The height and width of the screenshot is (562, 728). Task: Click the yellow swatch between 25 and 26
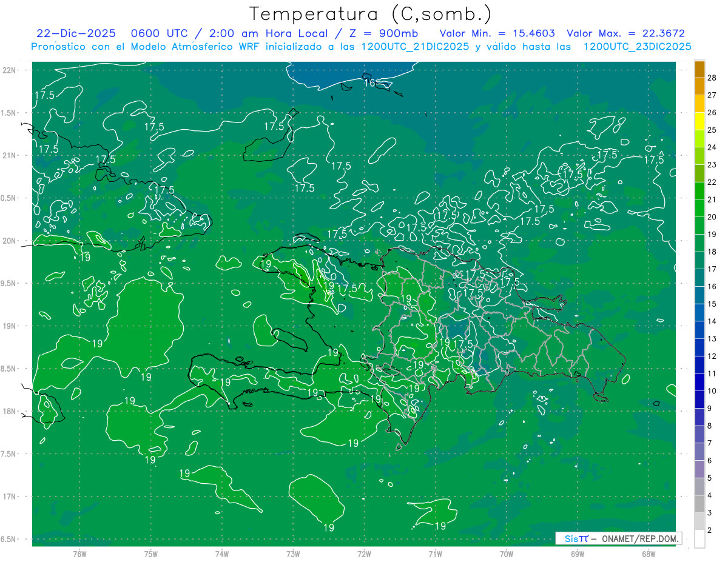(x=699, y=121)
